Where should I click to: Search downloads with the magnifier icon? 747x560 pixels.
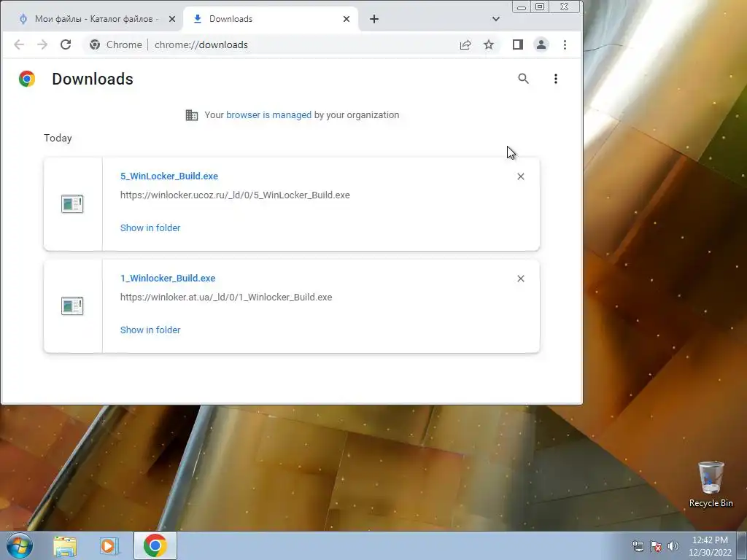(x=524, y=79)
